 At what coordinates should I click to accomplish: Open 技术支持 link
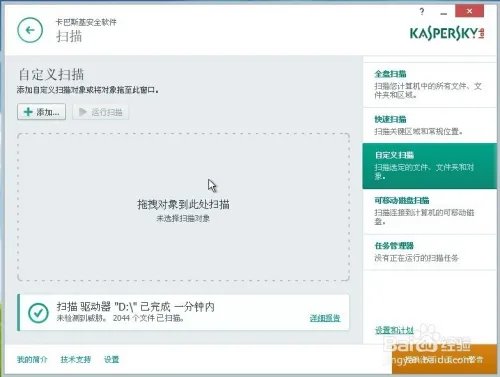pyautogui.click(x=75, y=359)
